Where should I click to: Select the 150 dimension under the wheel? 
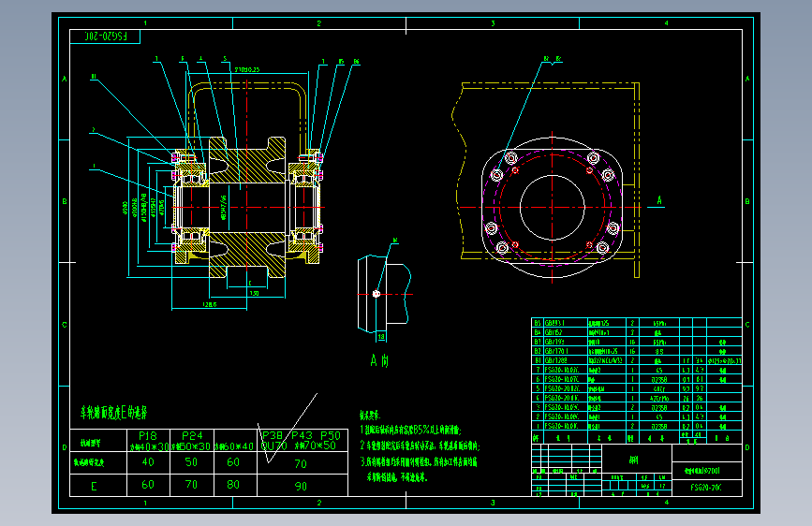pyautogui.click(x=254, y=293)
